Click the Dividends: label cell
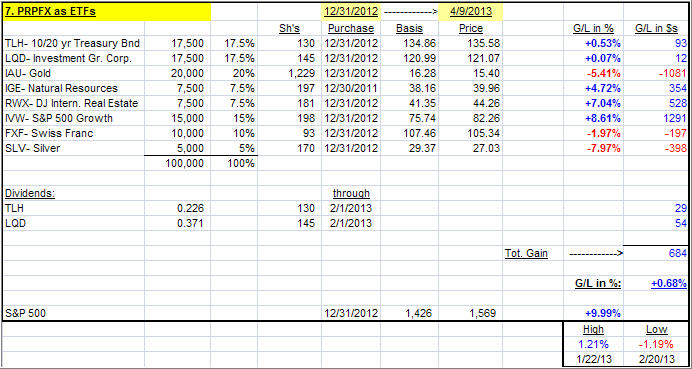The width and height of the screenshot is (692, 369). [x=73, y=193]
